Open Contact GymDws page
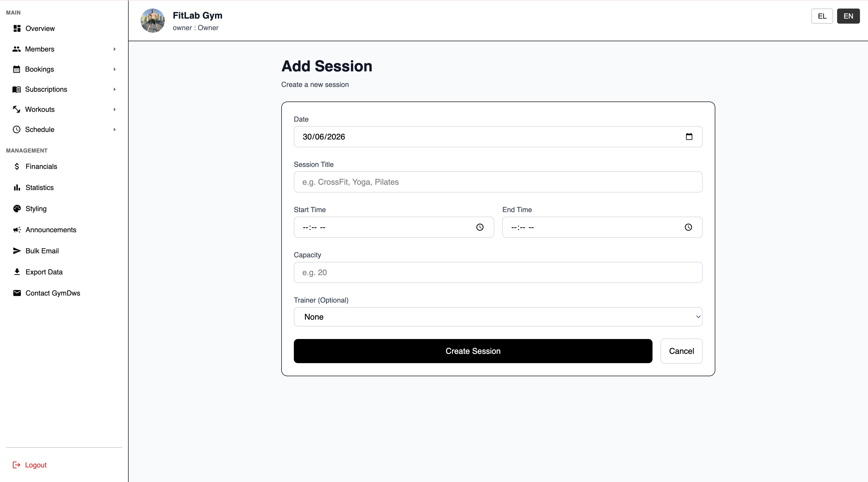This screenshot has width=868, height=482. pos(53,293)
